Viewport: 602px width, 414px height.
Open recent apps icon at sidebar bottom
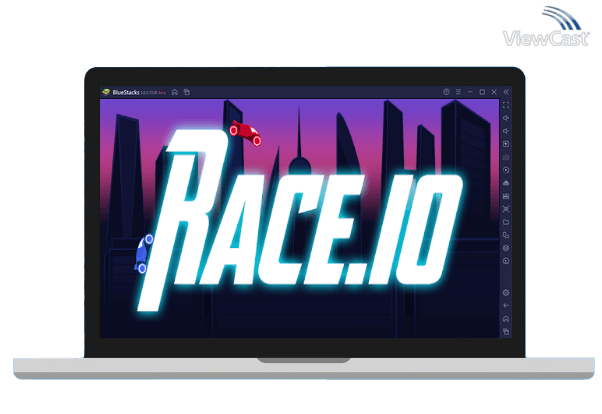click(x=506, y=331)
